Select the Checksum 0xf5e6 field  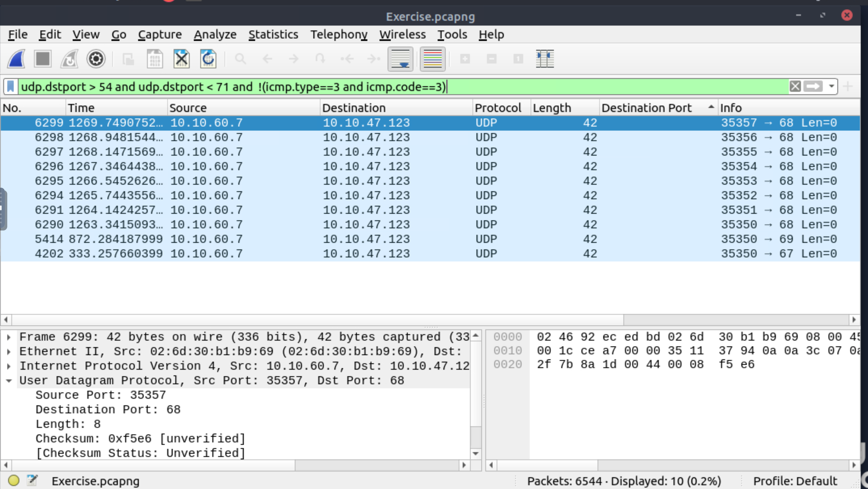pos(140,438)
